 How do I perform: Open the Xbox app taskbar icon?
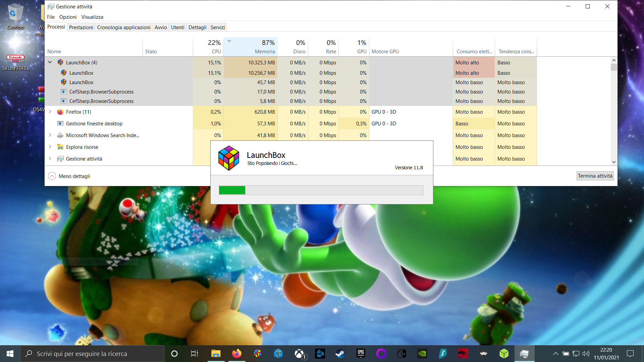coord(299,354)
